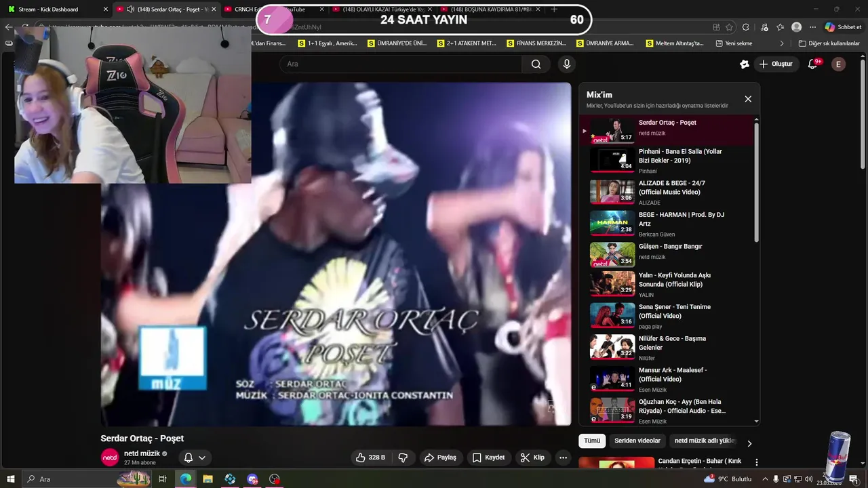This screenshot has width=868, height=488.
Task: Click the Windows taskbar search box
Action: (x=87, y=479)
